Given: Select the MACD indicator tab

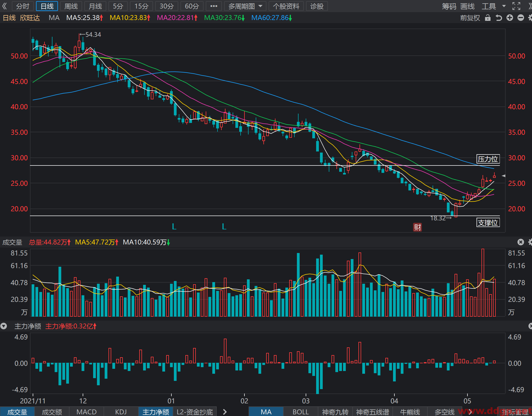Looking at the screenshot, I should [87, 412].
